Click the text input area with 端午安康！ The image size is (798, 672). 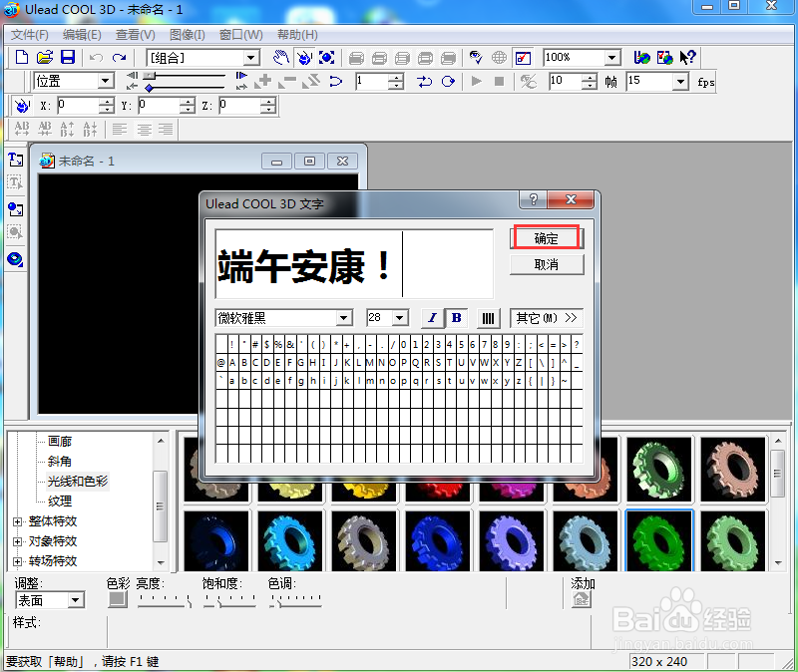click(x=354, y=263)
